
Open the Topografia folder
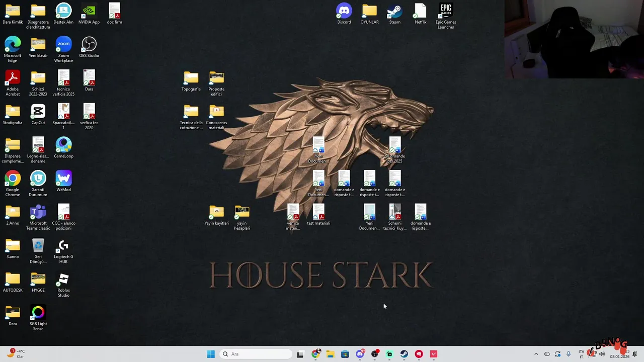(x=191, y=81)
